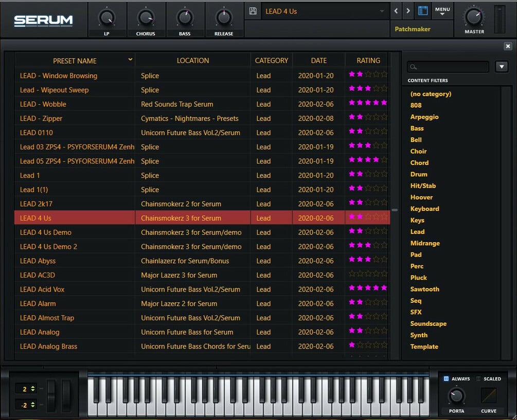This screenshot has width=517, height=420.
Task: Filter presets by Drum category
Action: pyautogui.click(x=419, y=174)
